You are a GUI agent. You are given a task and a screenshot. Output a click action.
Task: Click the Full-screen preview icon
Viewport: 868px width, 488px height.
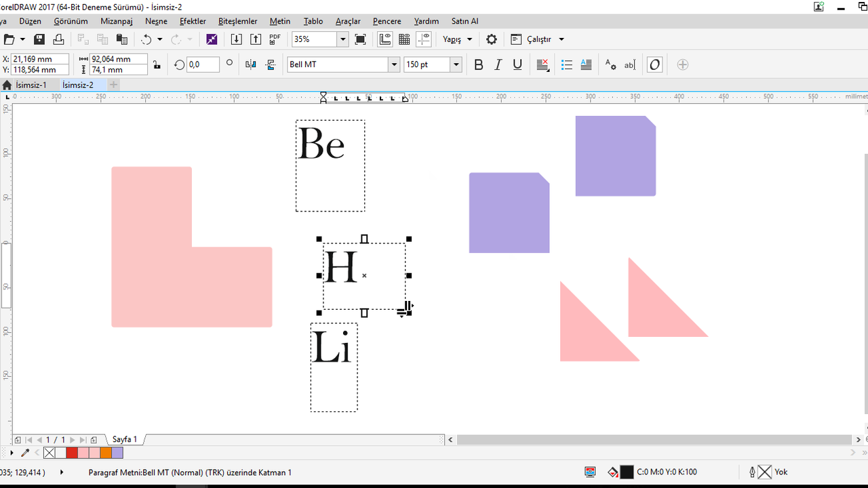(360, 39)
